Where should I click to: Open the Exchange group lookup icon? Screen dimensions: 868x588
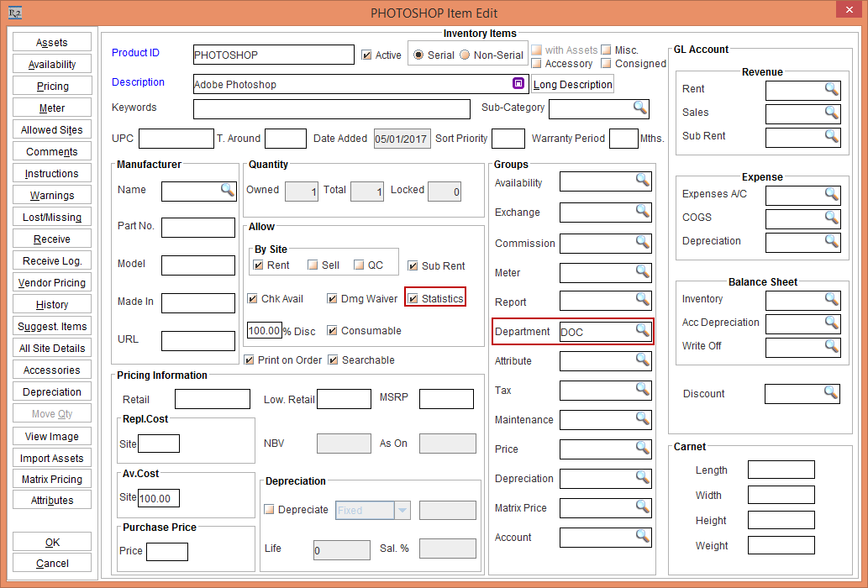(642, 210)
